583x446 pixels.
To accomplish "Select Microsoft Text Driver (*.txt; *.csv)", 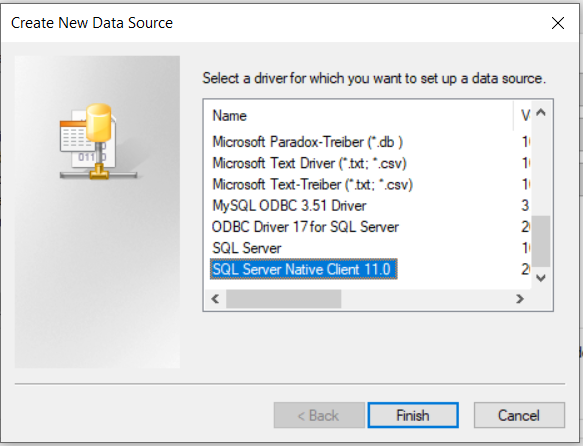I will coord(309,163).
